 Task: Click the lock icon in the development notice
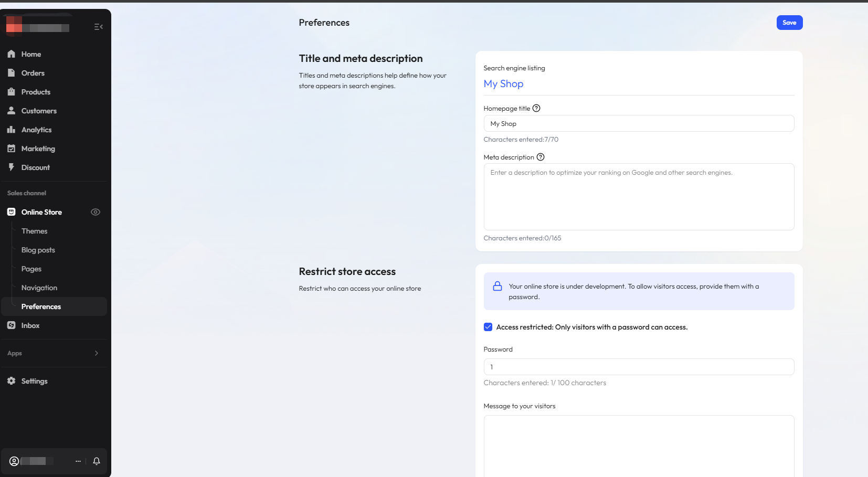pyautogui.click(x=497, y=286)
